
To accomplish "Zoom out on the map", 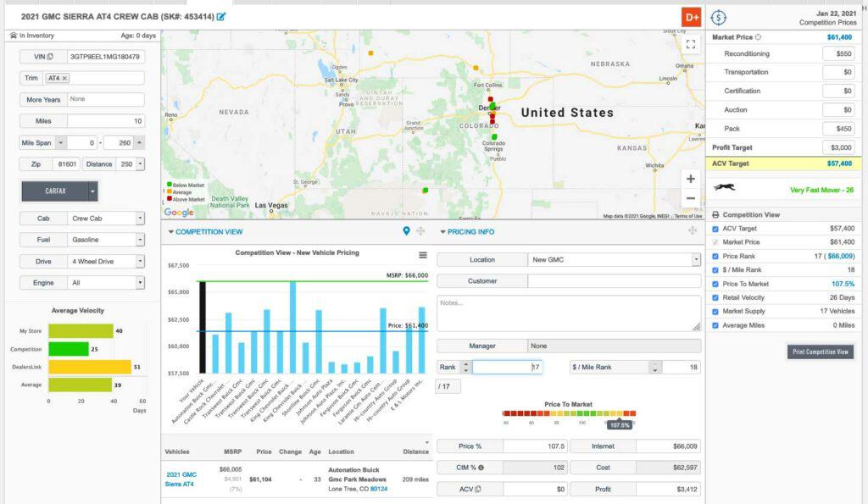I will tap(690, 197).
